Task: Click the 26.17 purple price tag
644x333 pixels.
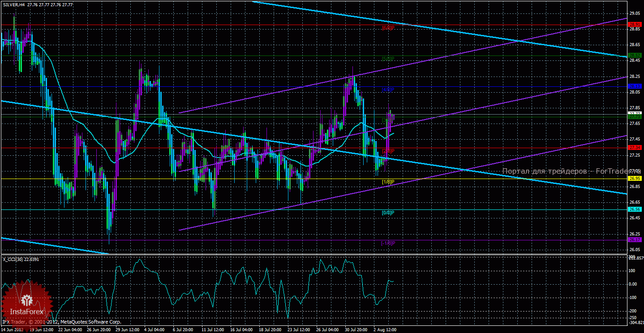Action: pyautogui.click(x=635, y=240)
